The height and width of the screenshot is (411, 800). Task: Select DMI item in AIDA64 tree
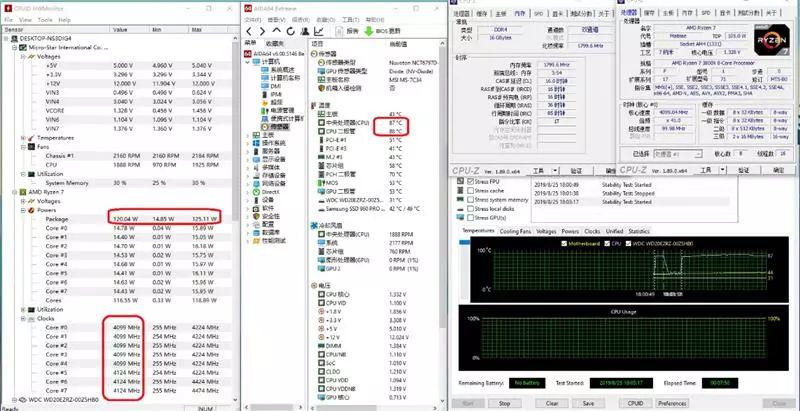tap(270, 86)
